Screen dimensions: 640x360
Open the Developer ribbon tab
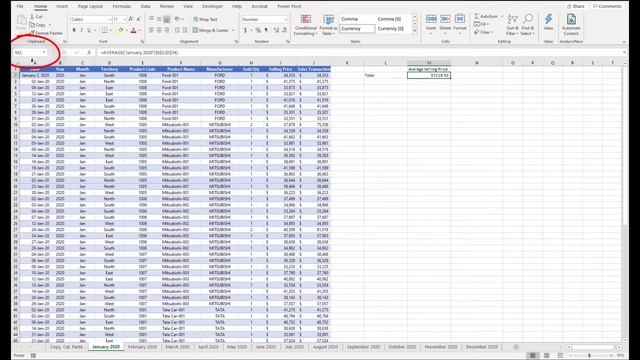click(212, 6)
